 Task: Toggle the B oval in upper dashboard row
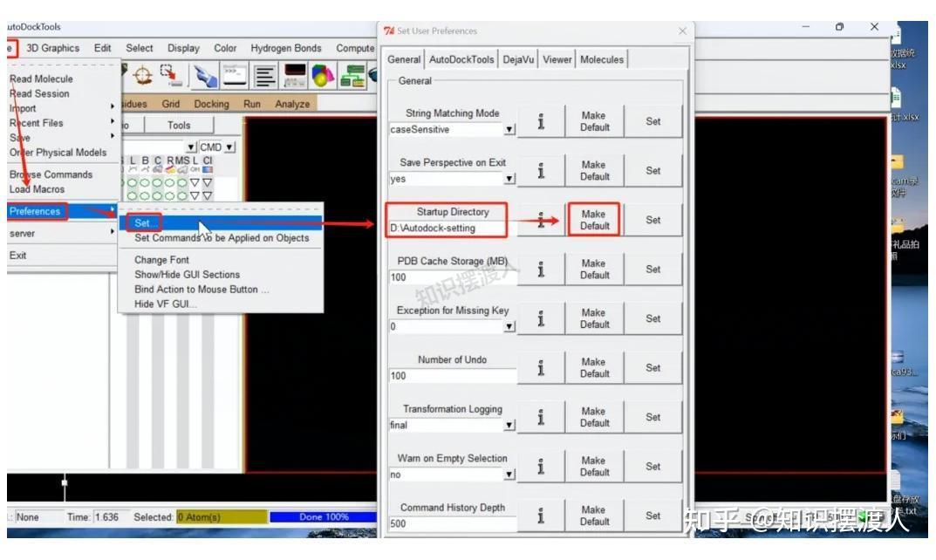[x=145, y=182]
